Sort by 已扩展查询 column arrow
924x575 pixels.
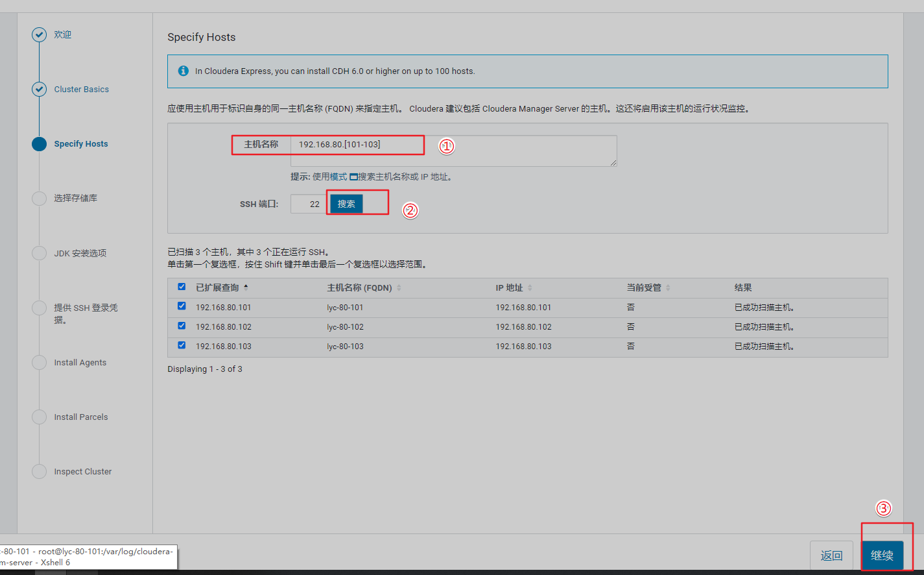coord(246,287)
